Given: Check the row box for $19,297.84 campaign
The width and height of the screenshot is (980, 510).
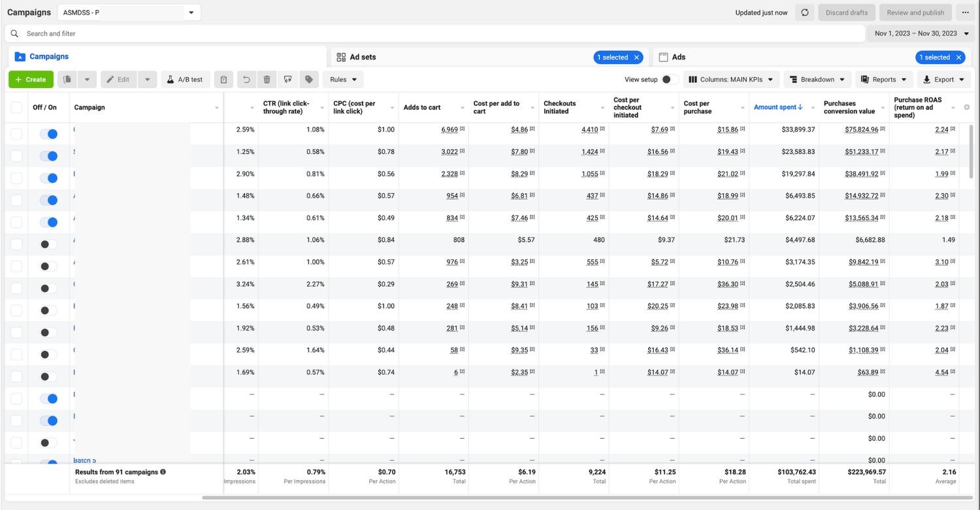Looking at the screenshot, I should click(x=16, y=178).
